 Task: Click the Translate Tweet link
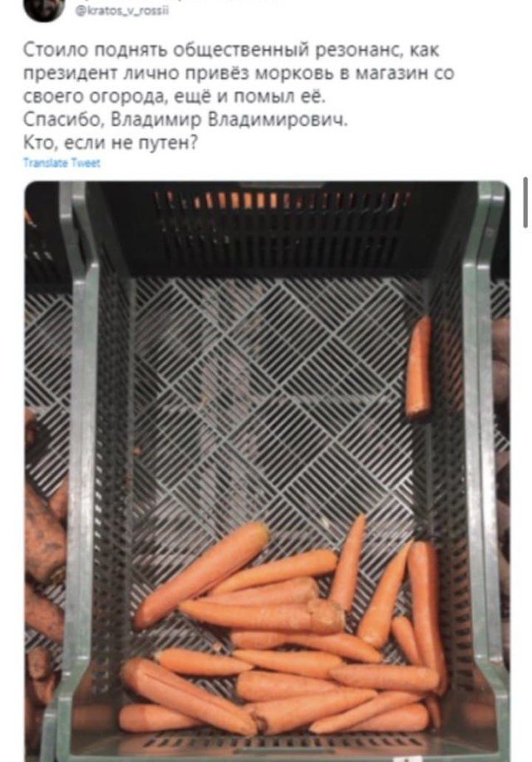click(x=62, y=163)
